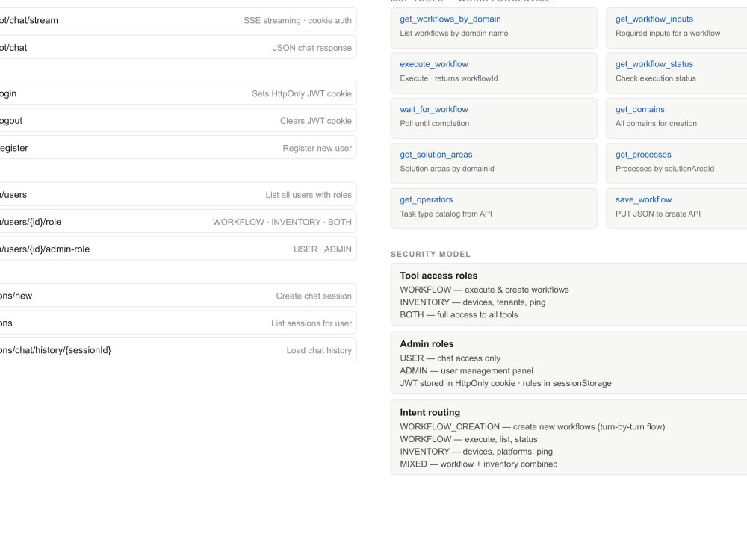The height and width of the screenshot is (560, 747).
Task: Click the 'WORKFLOW_CREATION — create new workflows' line
Action: (532, 427)
